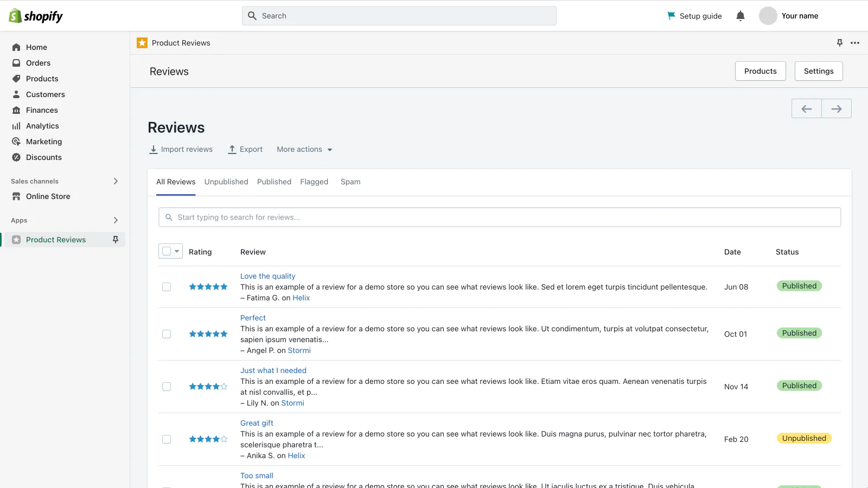Click Export reviews
Viewport: 868px width, 488px height.
click(x=245, y=149)
